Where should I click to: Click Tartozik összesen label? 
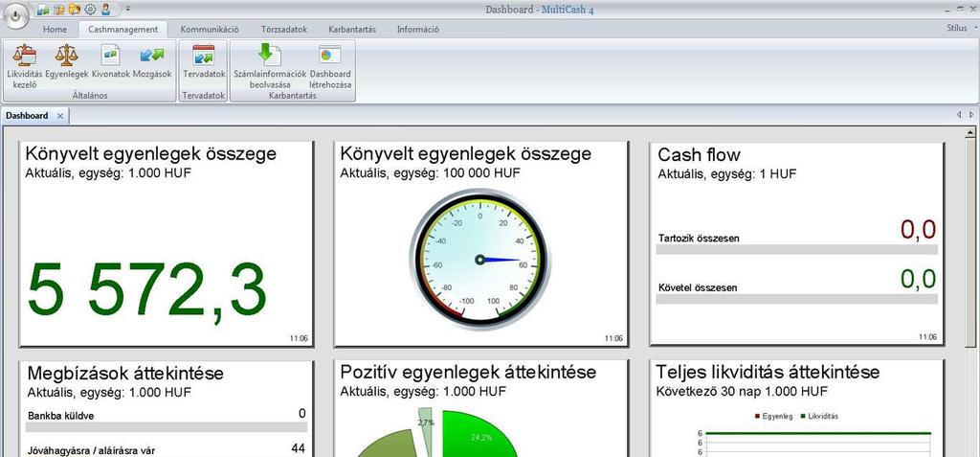(x=698, y=238)
